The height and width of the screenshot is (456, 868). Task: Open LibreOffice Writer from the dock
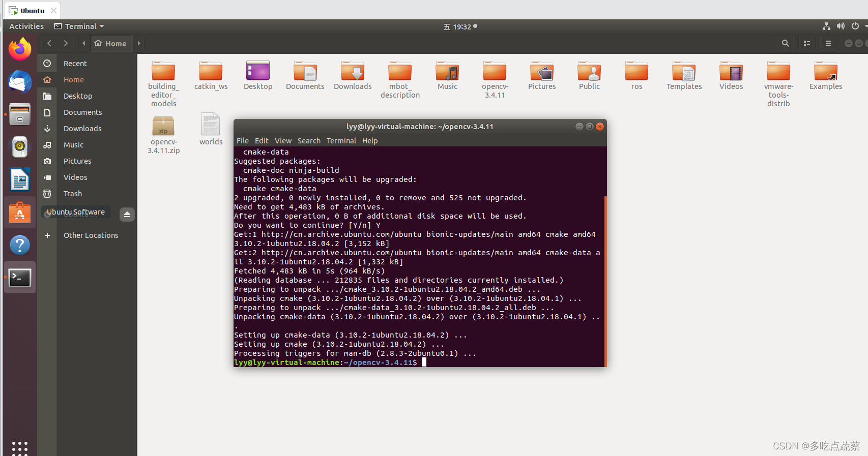[20, 179]
